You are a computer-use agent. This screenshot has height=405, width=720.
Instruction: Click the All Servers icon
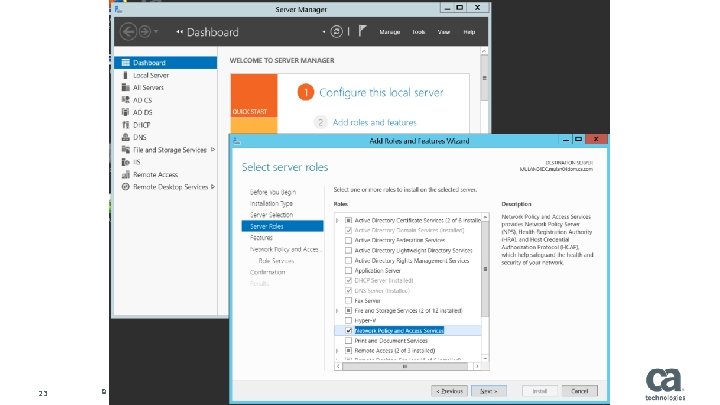(x=125, y=87)
